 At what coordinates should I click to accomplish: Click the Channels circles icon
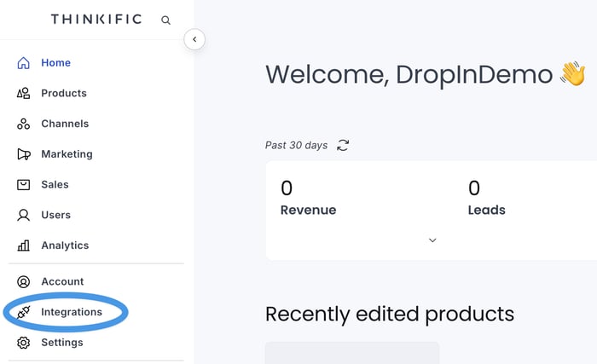[24, 124]
